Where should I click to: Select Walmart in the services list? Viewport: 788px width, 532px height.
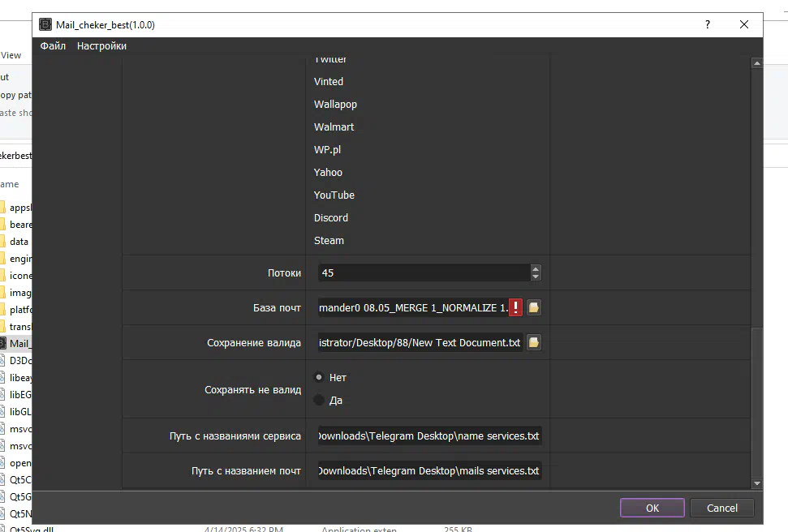[334, 127]
